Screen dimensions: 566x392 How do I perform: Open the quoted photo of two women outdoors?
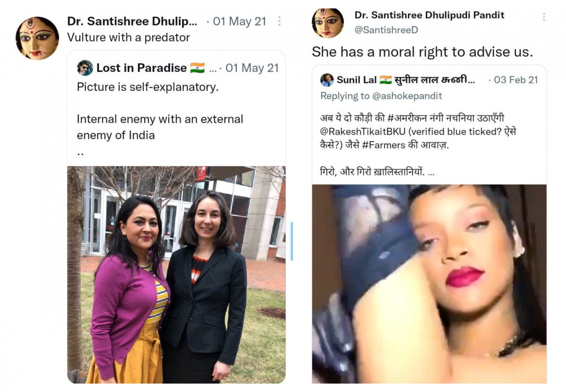[176, 274]
